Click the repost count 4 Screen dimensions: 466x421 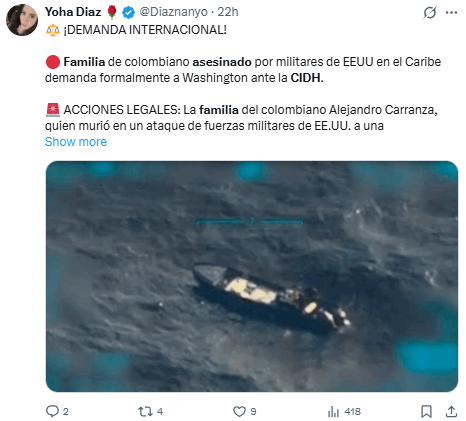(x=160, y=412)
